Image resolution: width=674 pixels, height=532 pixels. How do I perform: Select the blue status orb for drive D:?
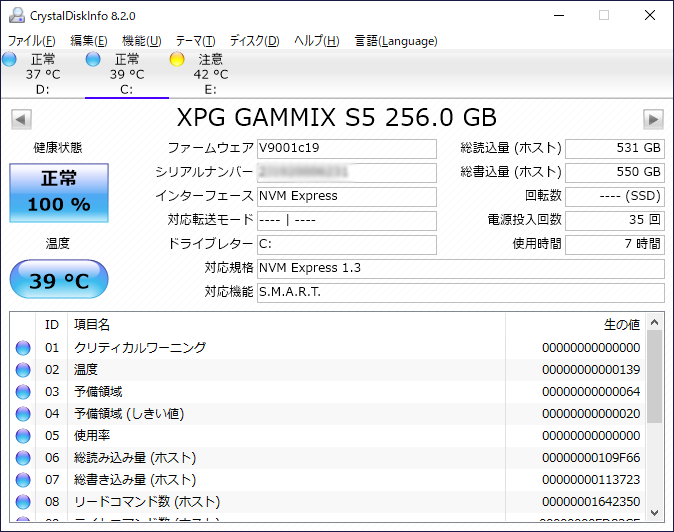click(9, 59)
